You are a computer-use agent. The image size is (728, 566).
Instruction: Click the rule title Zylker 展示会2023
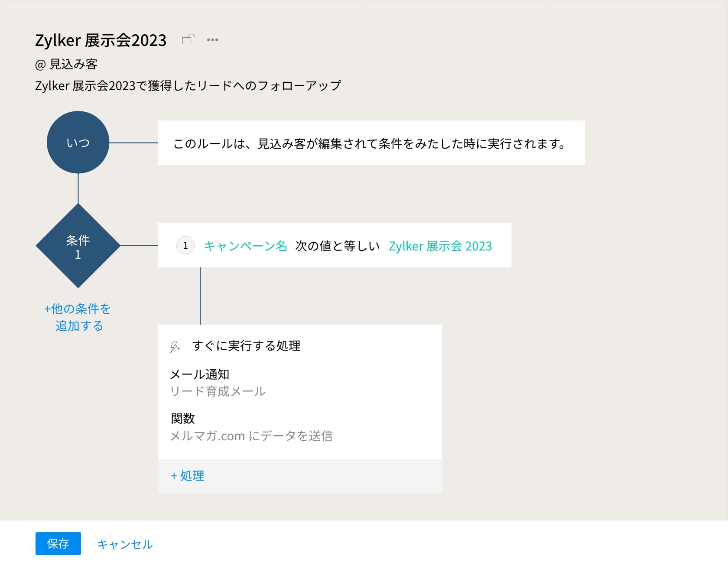coord(101,40)
